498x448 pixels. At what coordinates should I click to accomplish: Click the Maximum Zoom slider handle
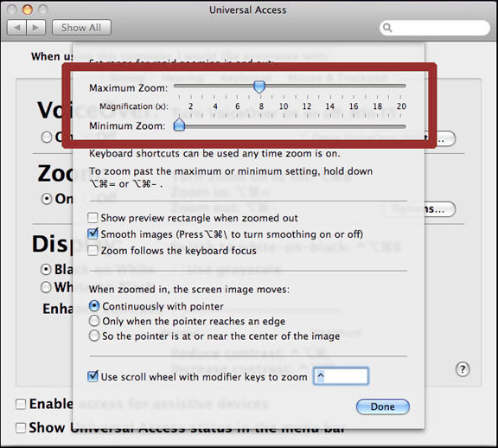point(259,86)
